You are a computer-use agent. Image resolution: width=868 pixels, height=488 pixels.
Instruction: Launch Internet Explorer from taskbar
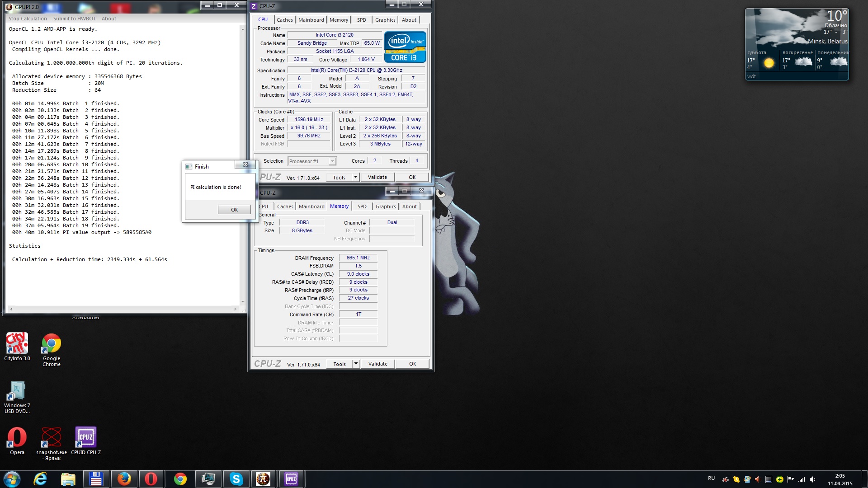(x=40, y=479)
